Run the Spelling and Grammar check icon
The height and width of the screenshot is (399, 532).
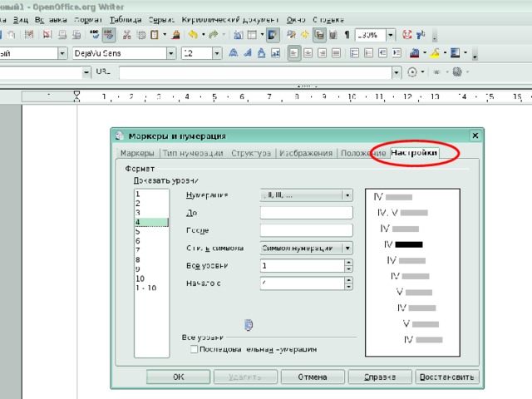tap(94, 35)
